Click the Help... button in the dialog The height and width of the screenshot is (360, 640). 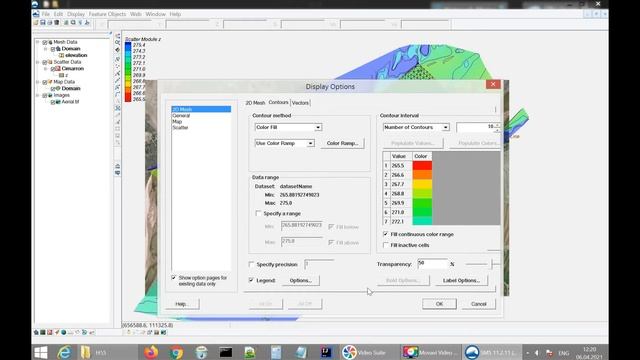pyautogui.click(x=182, y=304)
